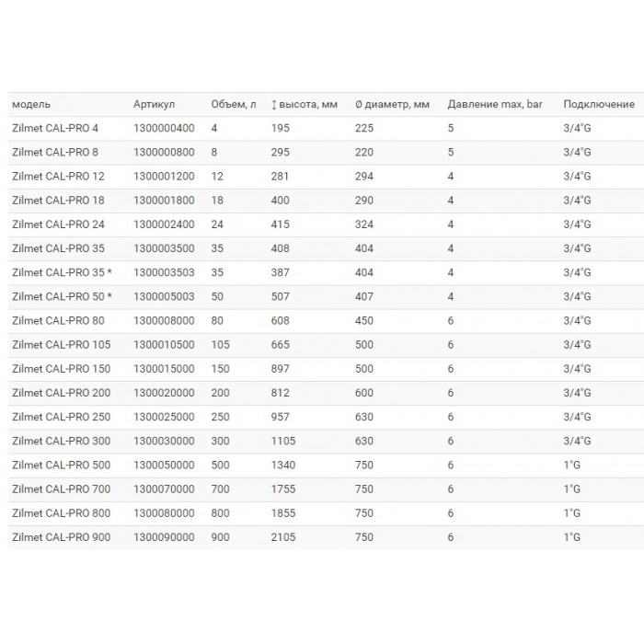644x644 pixels.
Task: Select the model Zilmet CAL-PRO 250
Action: point(62,417)
